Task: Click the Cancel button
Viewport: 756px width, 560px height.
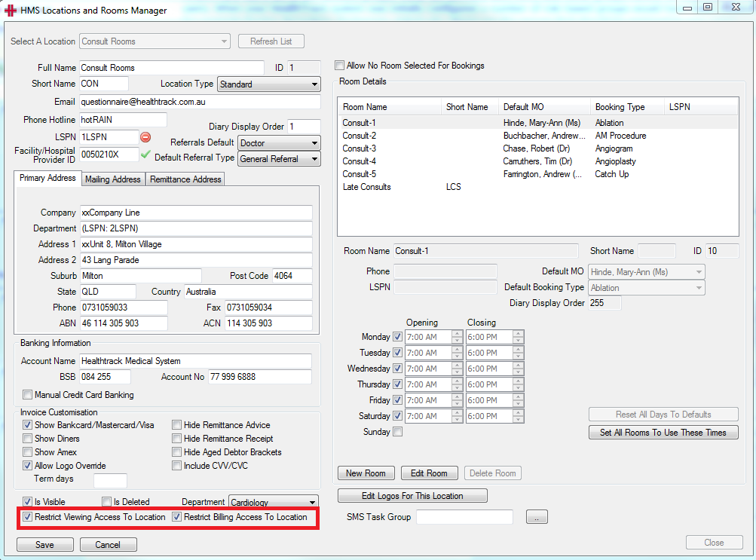Action: [108, 545]
